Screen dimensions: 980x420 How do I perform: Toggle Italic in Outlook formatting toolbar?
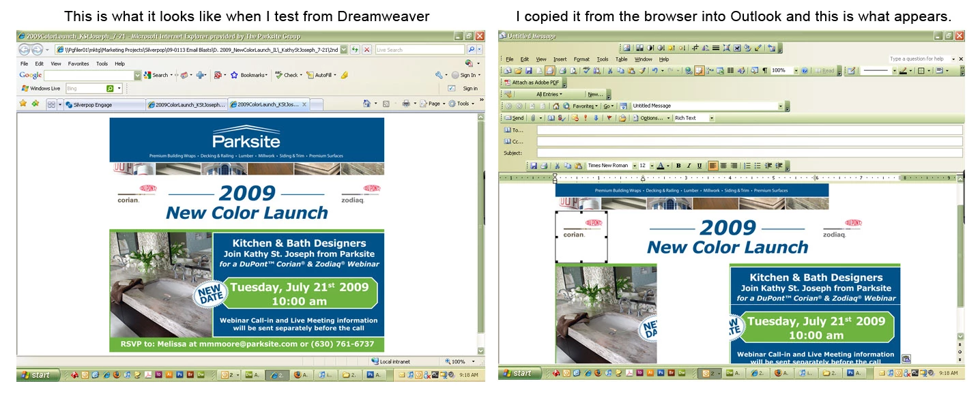tap(689, 166)
